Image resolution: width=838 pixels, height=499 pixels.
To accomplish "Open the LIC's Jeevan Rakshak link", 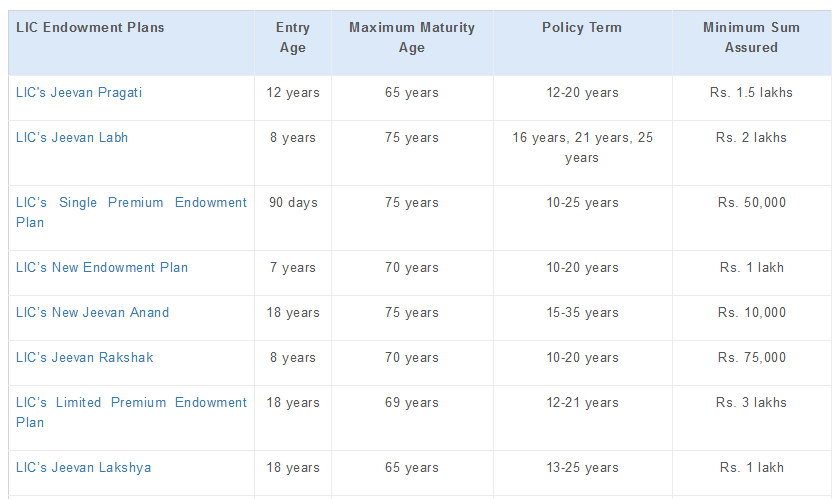I will 84,357.
